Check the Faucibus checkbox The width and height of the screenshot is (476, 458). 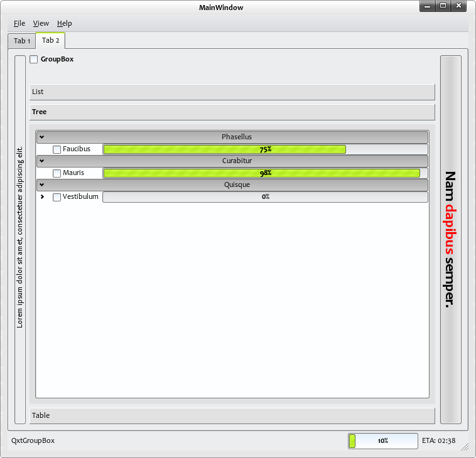(x=57, y=149)
